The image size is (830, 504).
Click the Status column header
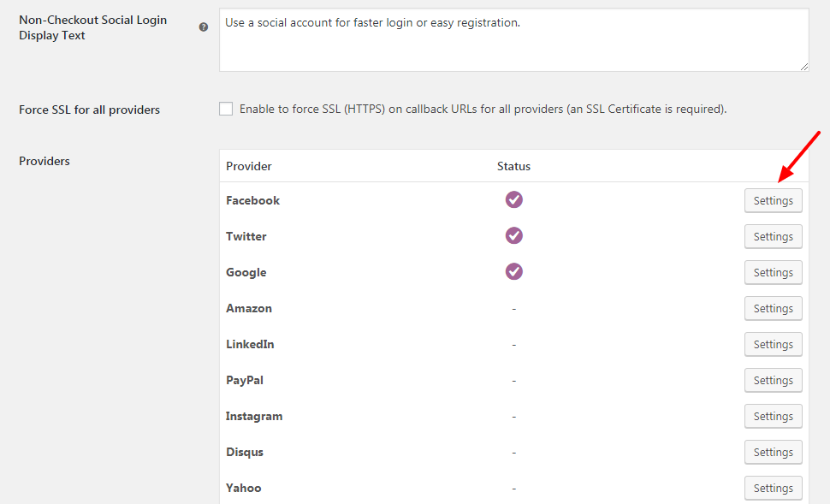pyautogui.click(x=513, y=166)
